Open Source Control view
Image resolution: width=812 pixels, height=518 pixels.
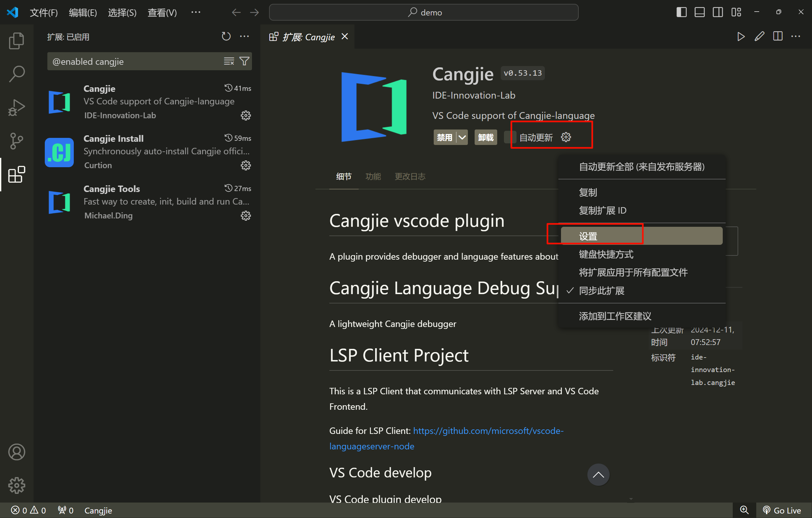tap(16, 141)
